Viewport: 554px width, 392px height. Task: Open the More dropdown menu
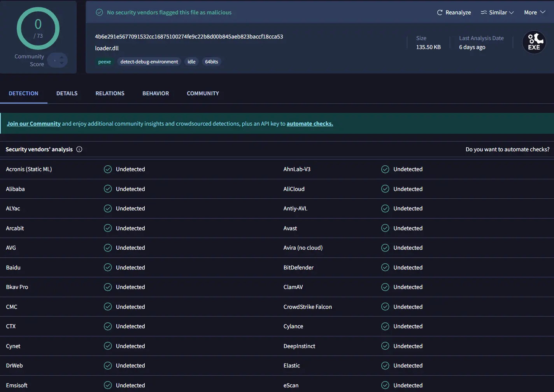point(535,12)
